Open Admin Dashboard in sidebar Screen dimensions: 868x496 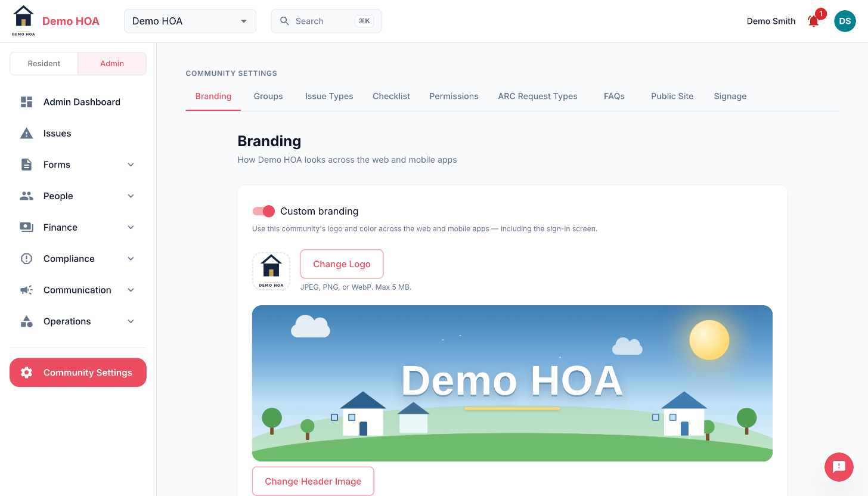click(78, 102)
